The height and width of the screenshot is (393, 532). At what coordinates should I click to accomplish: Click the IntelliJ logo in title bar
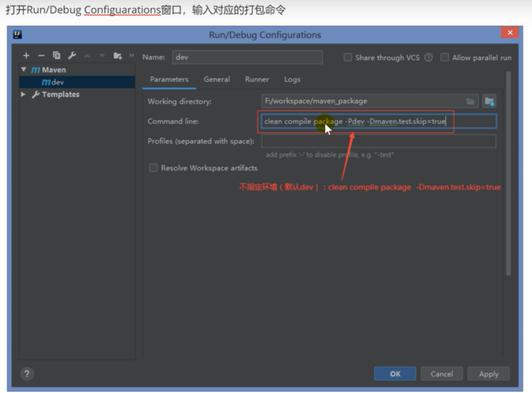click(x=17, y=34)
